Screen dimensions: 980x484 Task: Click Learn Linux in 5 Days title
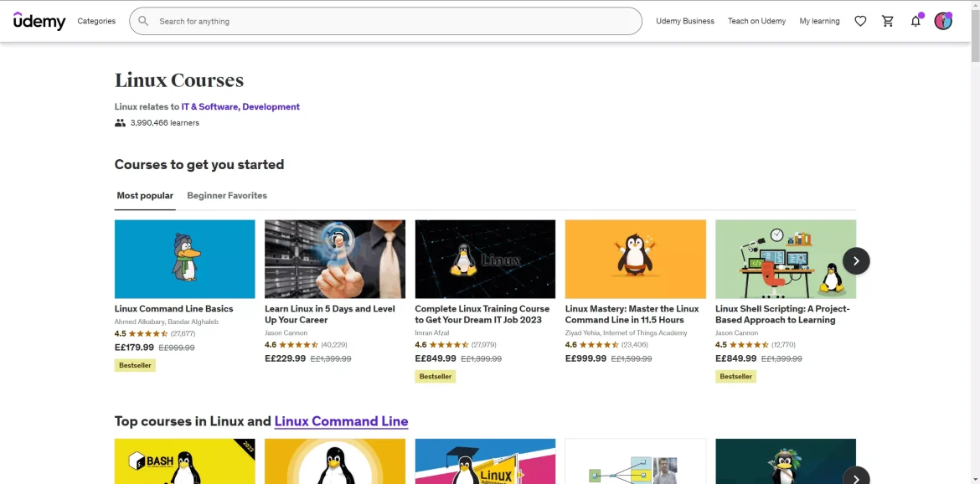(330, 314)
